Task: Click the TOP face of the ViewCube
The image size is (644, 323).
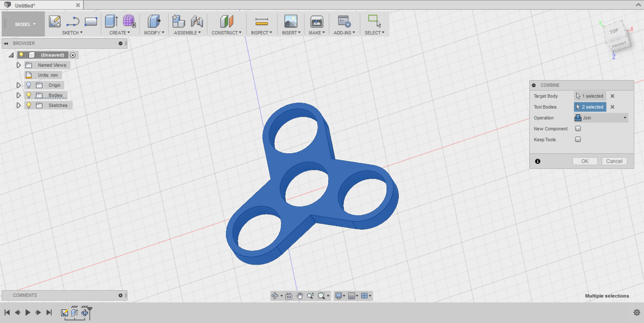Action: [614, 30]
